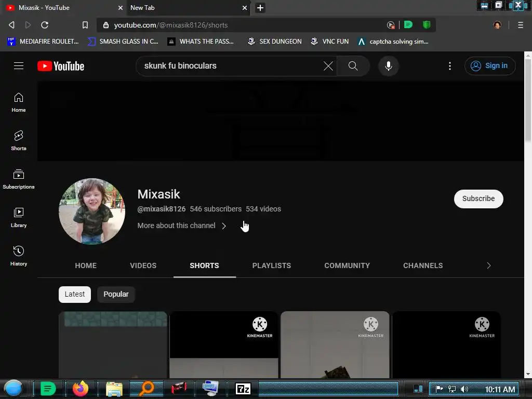Viewport: 532px width, 399px height.
Task: Click the @mixasik8126 handle text
Action: (162, 209)
